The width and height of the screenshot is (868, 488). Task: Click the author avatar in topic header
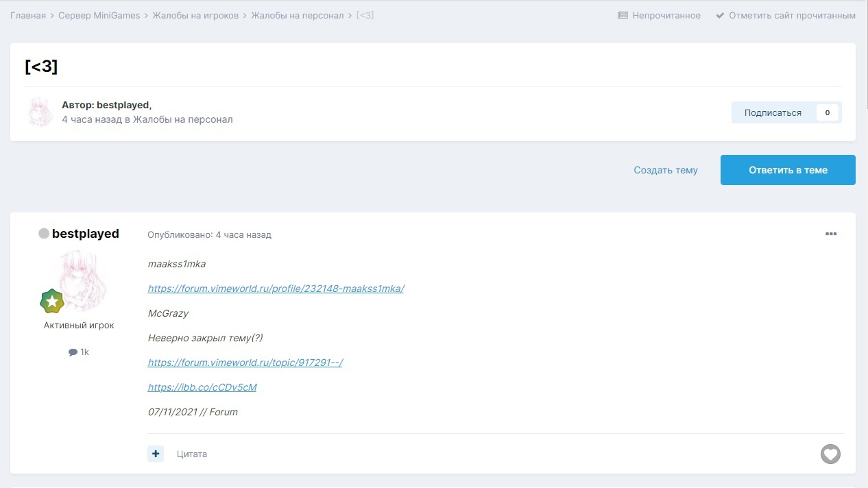pos(40,112)
